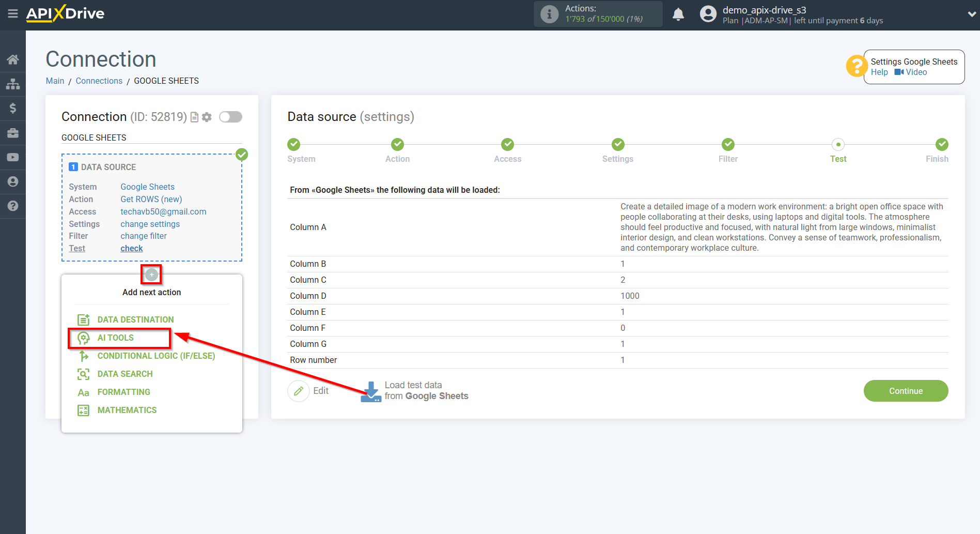
Task: Open Add next action plus button
Action: tap(151, 274)
